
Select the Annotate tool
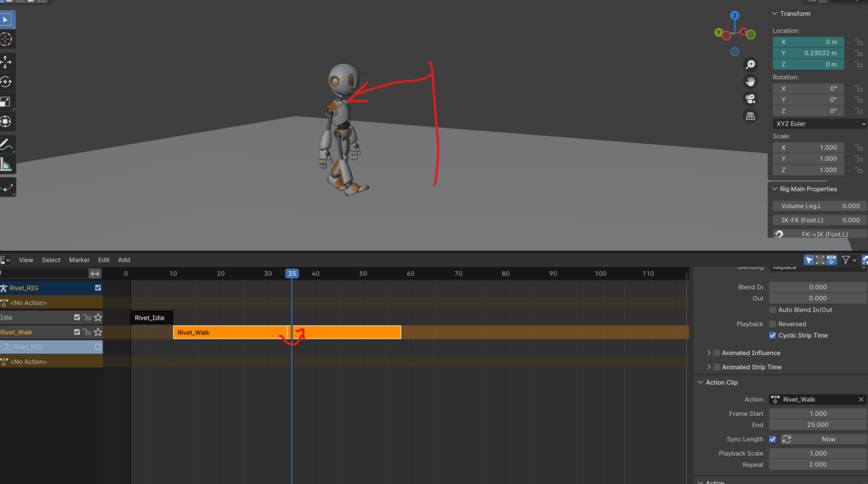6,145
